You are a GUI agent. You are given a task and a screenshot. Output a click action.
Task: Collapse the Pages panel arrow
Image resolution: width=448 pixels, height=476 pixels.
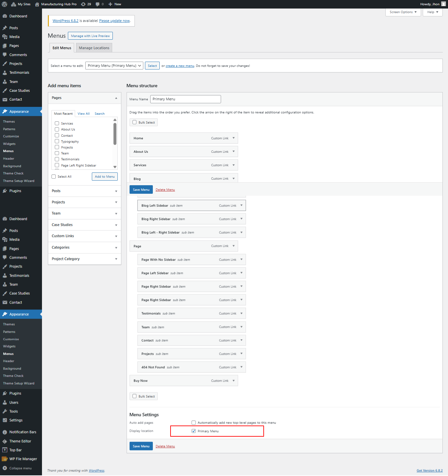116,98
